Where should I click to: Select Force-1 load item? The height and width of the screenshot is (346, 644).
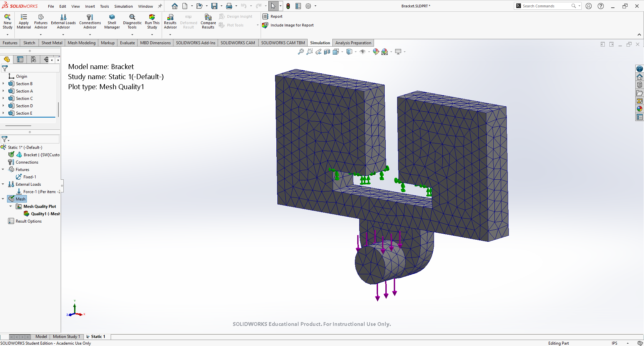[x=38, y=192]
